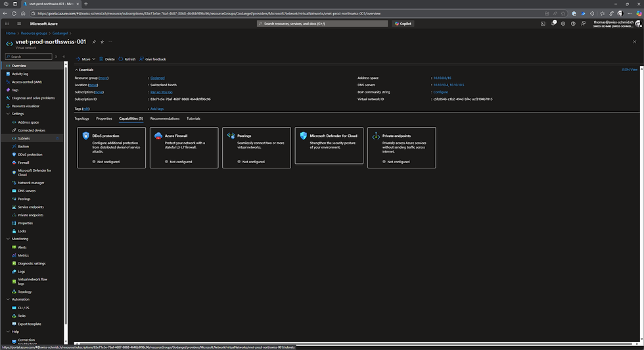This screenshot has width=644, height=350.
Task: Collapse the sidebar menu with double chevron
Action: [x=64, y=57]
